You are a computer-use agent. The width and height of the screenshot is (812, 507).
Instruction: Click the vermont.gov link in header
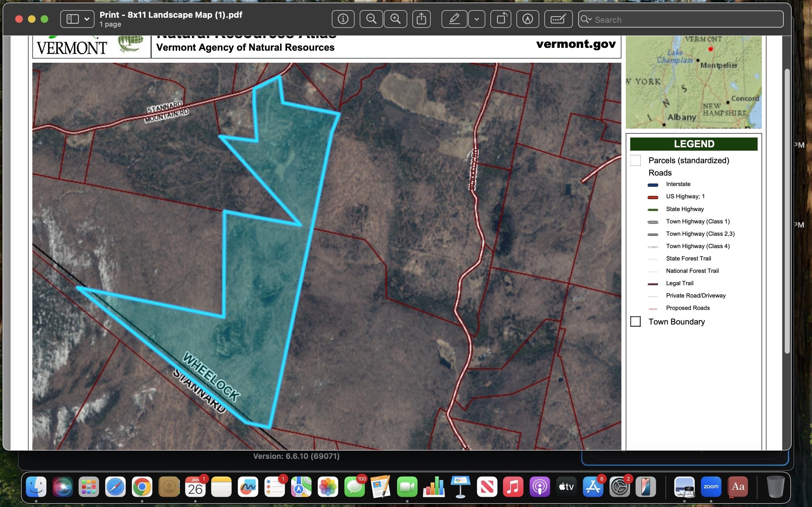(x=576, y=44)
